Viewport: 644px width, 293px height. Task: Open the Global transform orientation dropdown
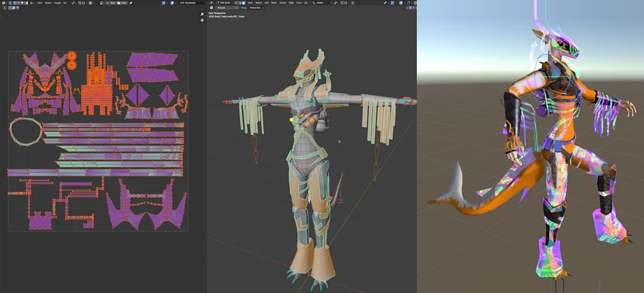point(323,3)
